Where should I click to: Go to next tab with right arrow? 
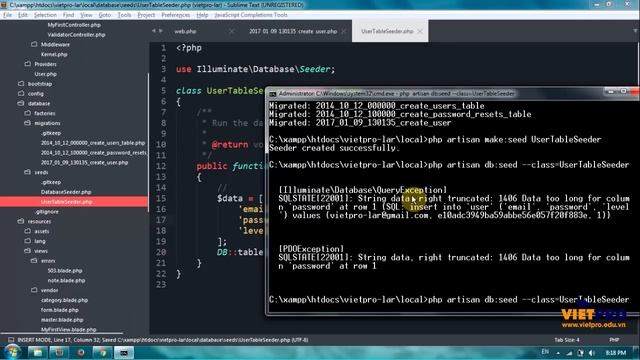[161, 31]
